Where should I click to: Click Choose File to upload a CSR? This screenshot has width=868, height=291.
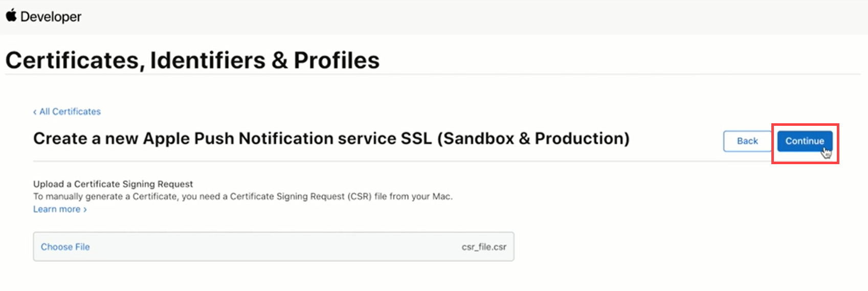(65, 247)
